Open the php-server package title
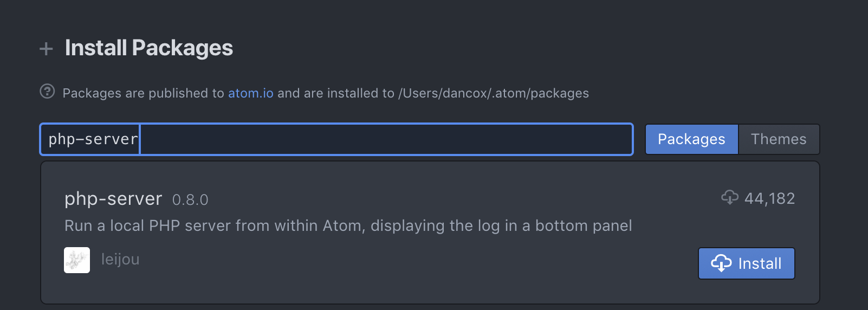Screen dimensions: 868x310 point(113,199)
